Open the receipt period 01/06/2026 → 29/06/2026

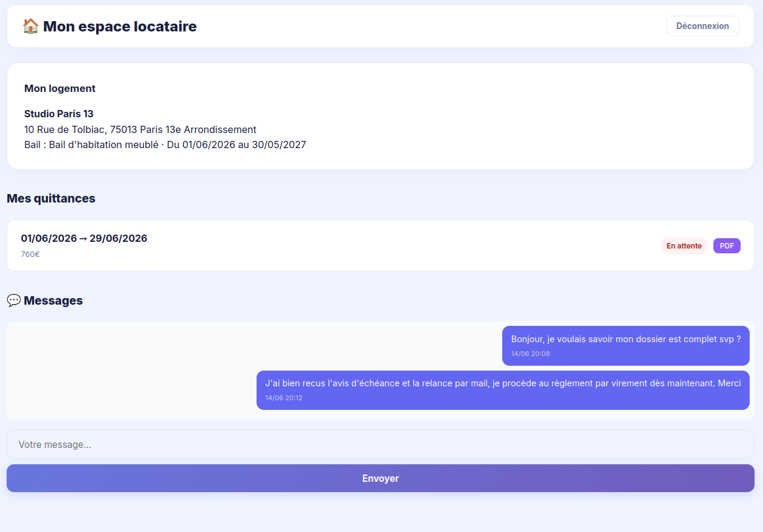[x=84, y=238]
